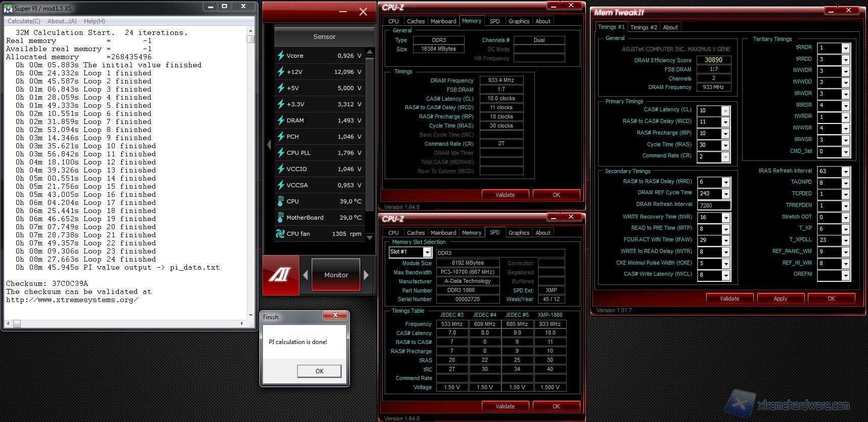Collapse the sensor panel using left-edge arrow
Viewport: 868px width, 422px height.
point(269,145)
